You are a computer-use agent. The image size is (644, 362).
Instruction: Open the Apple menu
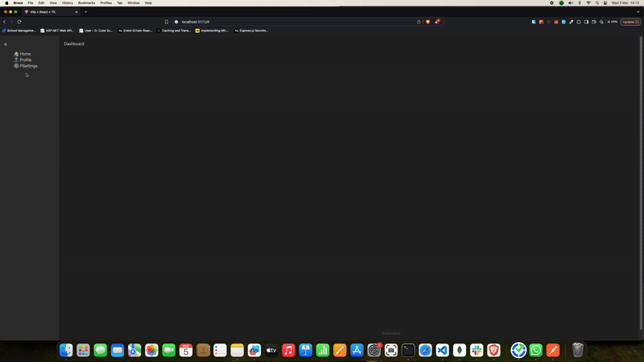[6, 3]
